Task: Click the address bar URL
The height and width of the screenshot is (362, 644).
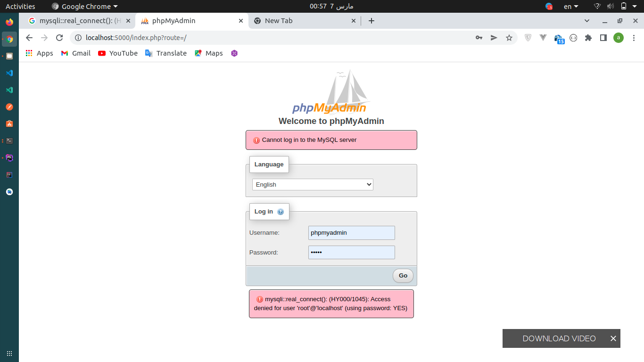Action: 136,38
